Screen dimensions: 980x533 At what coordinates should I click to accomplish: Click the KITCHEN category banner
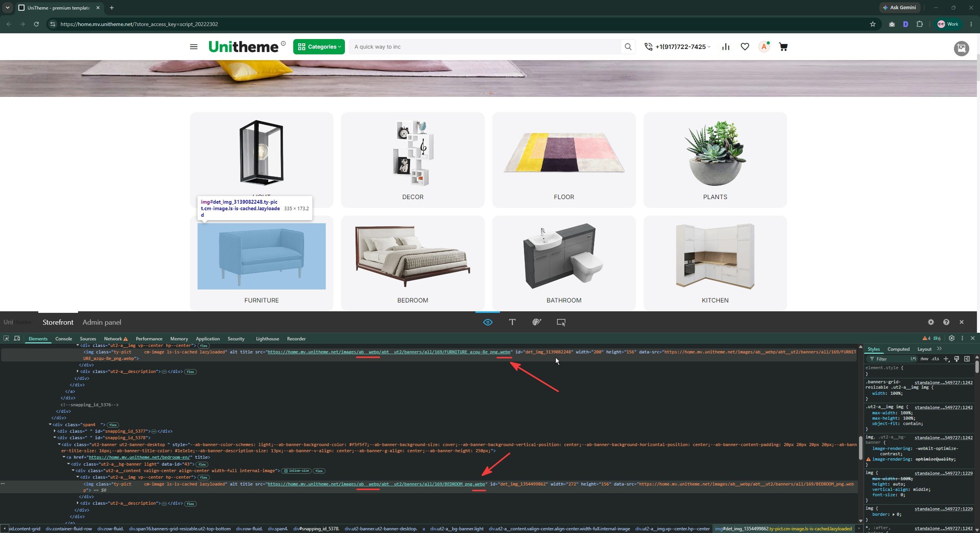click(x=715, y=263)
